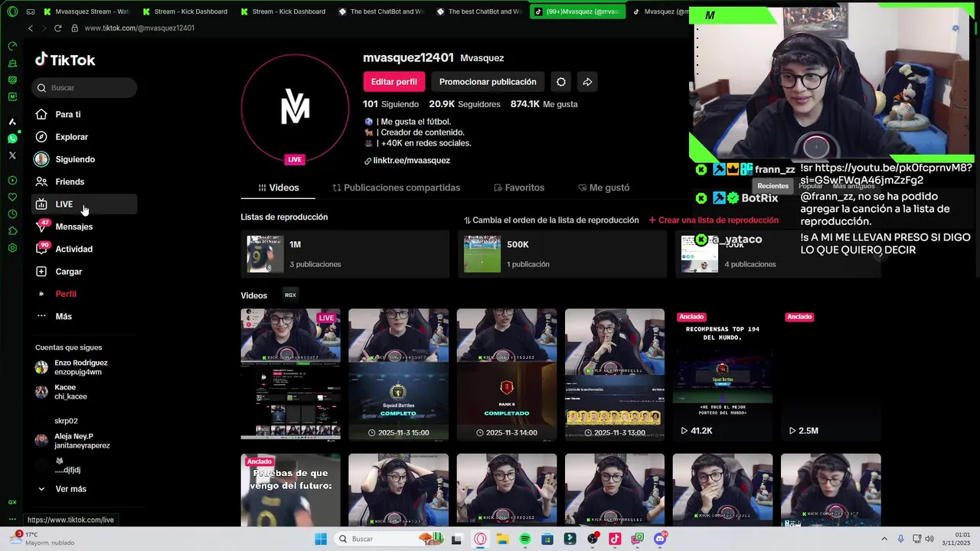
Task: Open Spotify from the taskbar
Action: [x=524, y=539]
